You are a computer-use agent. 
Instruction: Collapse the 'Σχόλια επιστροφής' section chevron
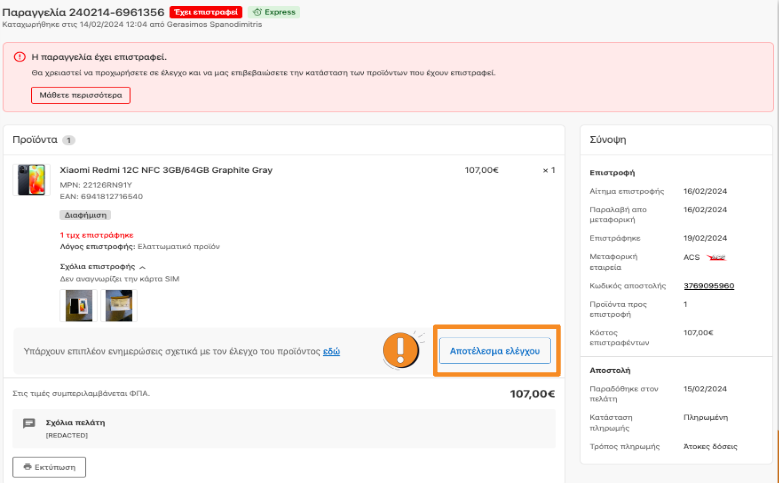(x=143, y=267)
